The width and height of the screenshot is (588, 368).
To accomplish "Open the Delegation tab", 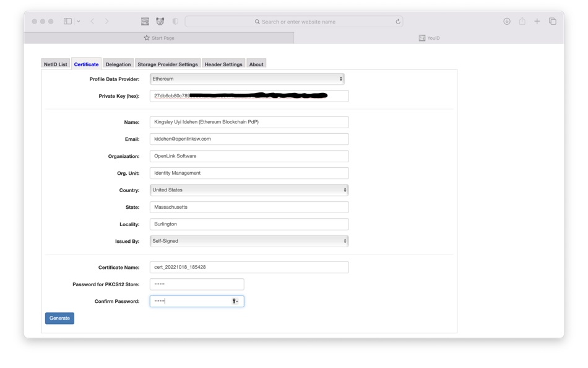I will click(118, 64).
